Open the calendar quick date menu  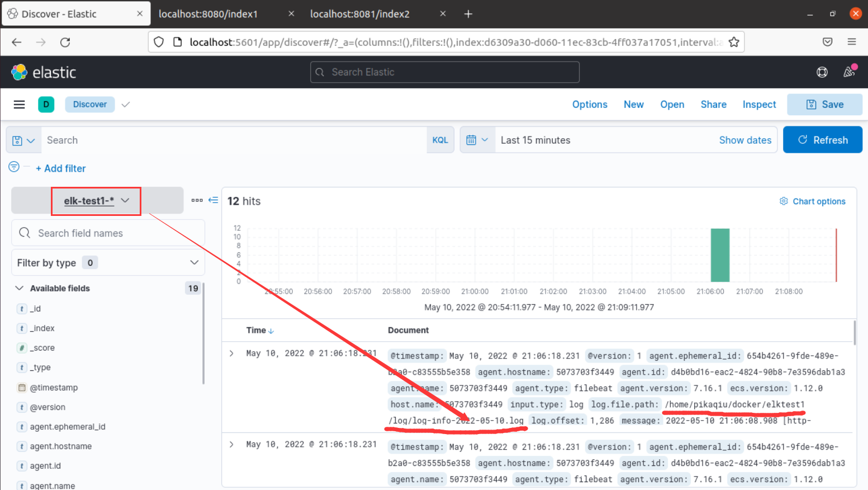coord(477,140)
